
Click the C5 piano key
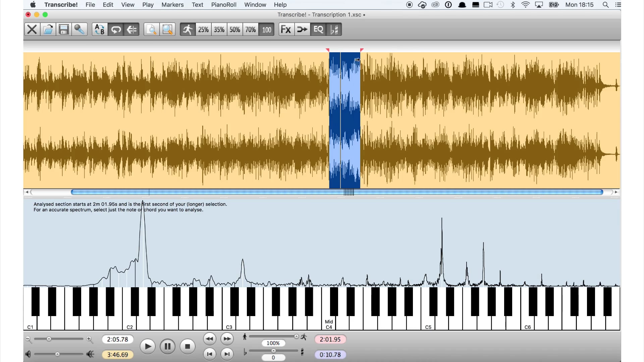pos(428,323)
